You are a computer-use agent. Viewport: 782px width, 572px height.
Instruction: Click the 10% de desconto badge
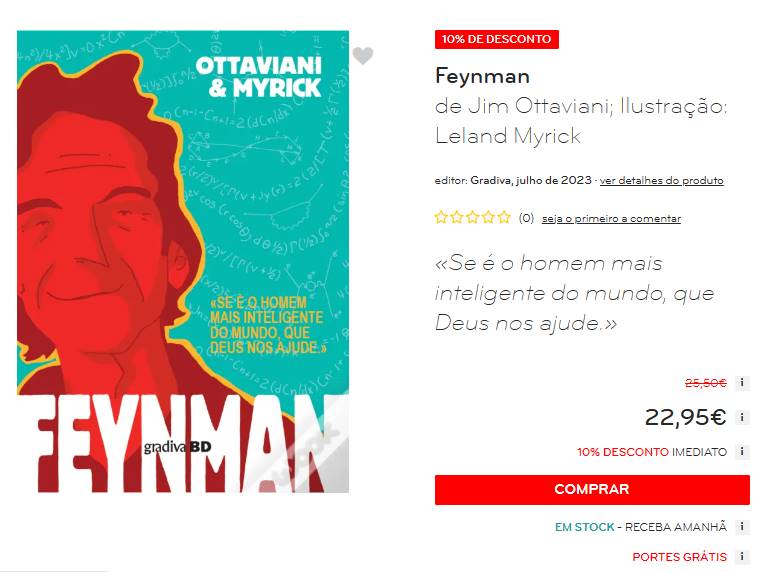coord(497,39)
